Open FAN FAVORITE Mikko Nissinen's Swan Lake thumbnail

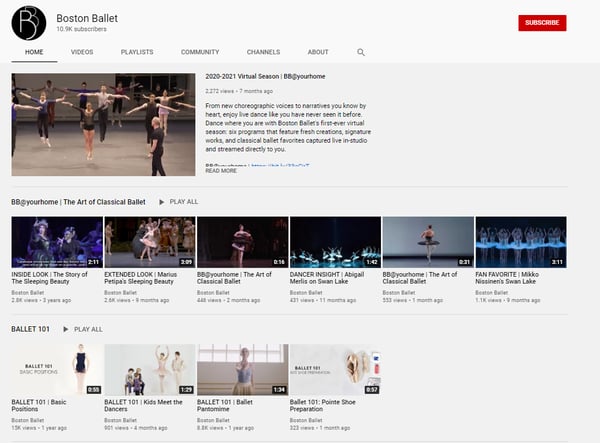[521, 242]
